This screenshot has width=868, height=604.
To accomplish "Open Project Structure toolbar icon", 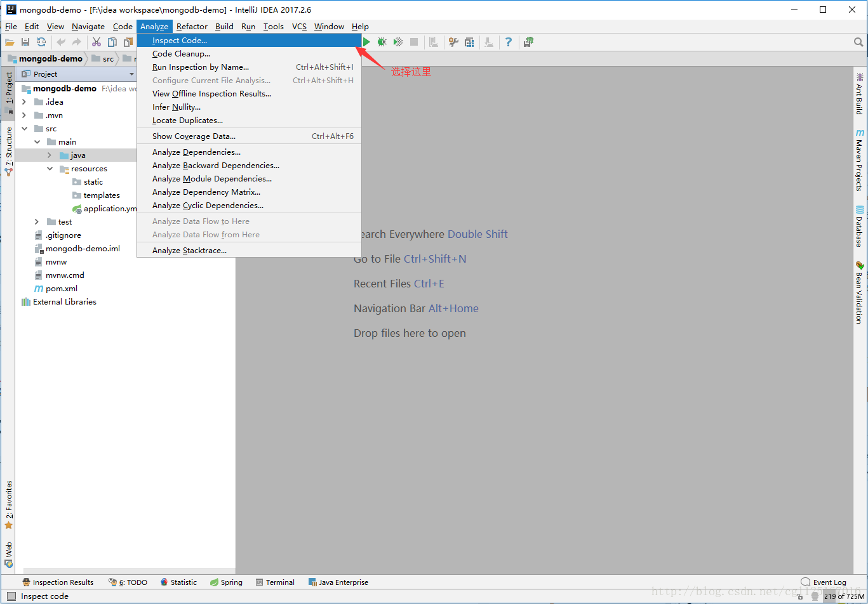I will [x=469, y=42].
